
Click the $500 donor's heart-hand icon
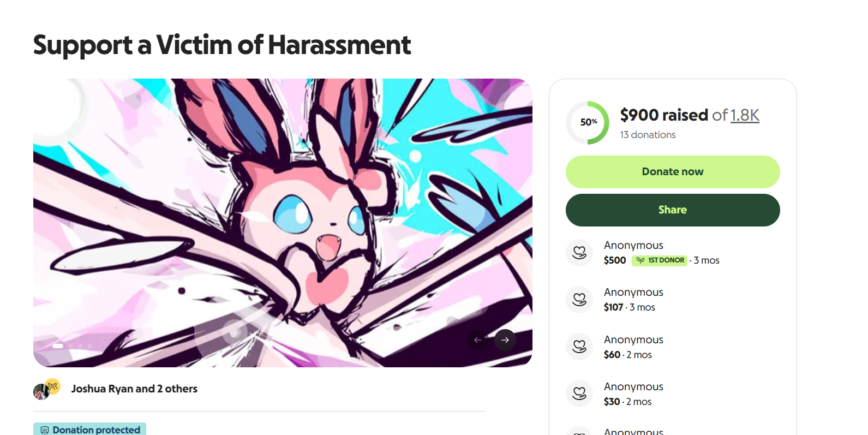point(579,253)
